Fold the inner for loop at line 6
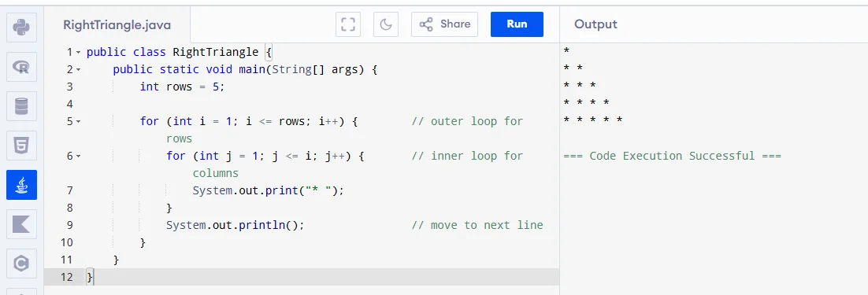Viewport: 868px width, 295px height. (78, 157)
